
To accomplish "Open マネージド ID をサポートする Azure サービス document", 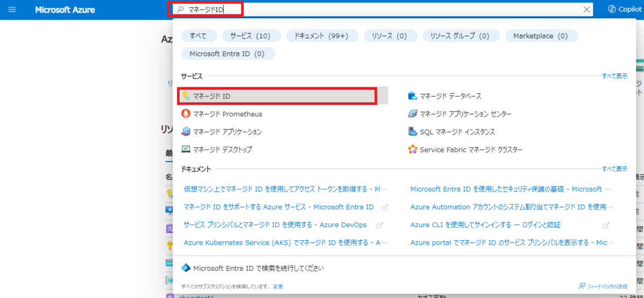I will click(279, 207).
